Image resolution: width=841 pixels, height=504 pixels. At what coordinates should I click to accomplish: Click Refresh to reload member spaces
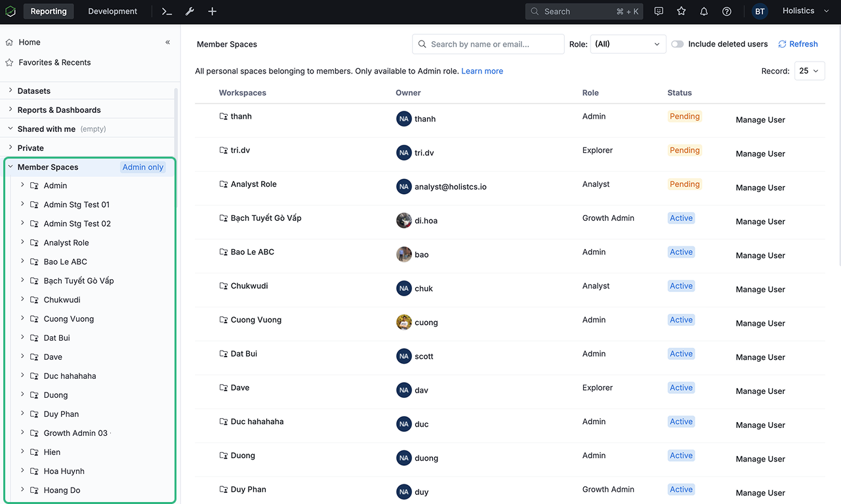coord(798,44)
